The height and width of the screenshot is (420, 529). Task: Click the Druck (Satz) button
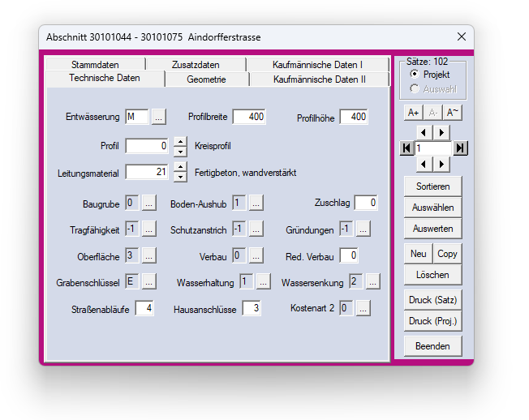coord(432,301)
